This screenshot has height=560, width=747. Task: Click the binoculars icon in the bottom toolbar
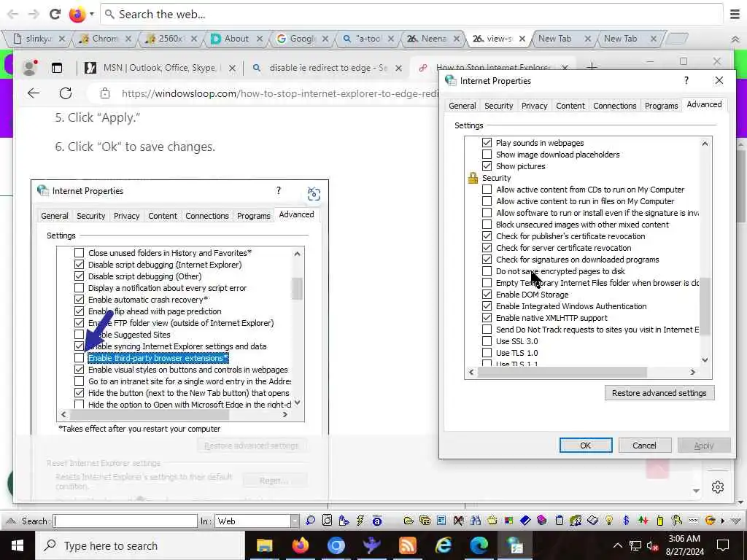[x=475, y=521]
